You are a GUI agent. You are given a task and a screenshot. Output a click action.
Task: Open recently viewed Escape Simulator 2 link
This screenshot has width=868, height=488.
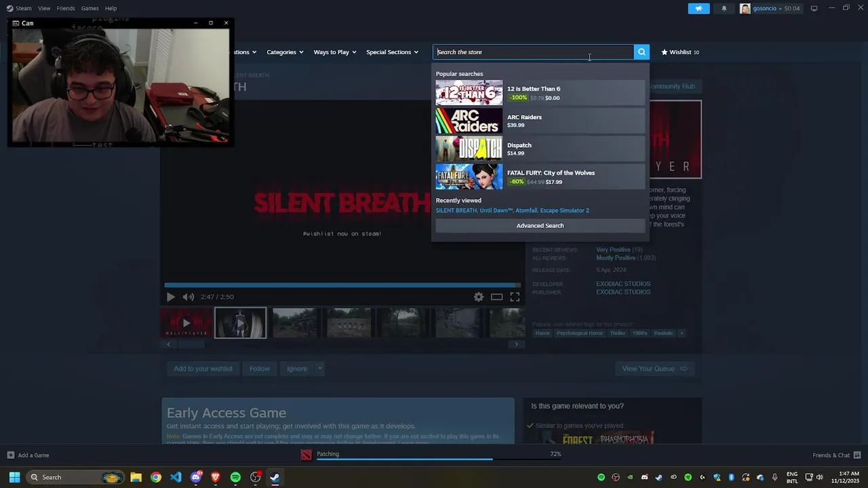[x=564, y=210]
